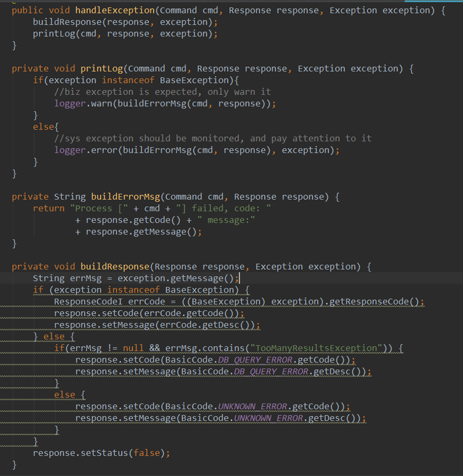This screenshot has height=476, width=463.
Task: Click printLog(cmd, response, exception) call
Action: [125, 34]
